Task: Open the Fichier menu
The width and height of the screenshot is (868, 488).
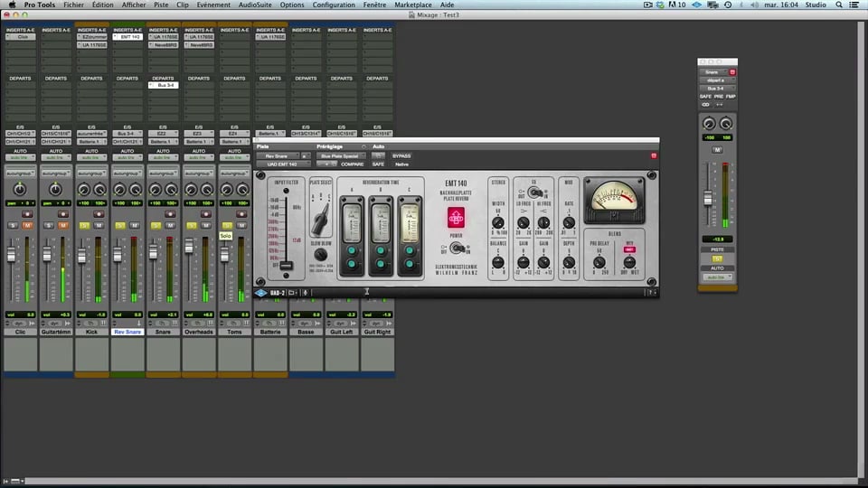Action: pos(73,5)
